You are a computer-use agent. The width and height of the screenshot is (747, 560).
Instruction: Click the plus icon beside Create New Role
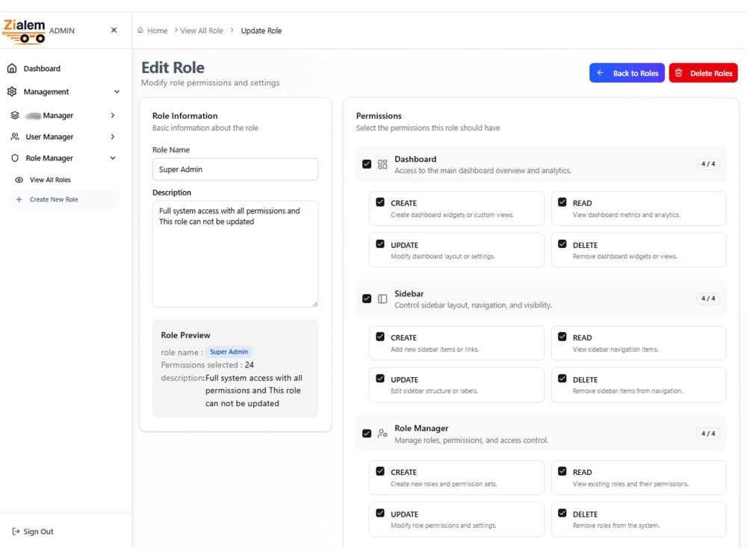click(19, 199)
